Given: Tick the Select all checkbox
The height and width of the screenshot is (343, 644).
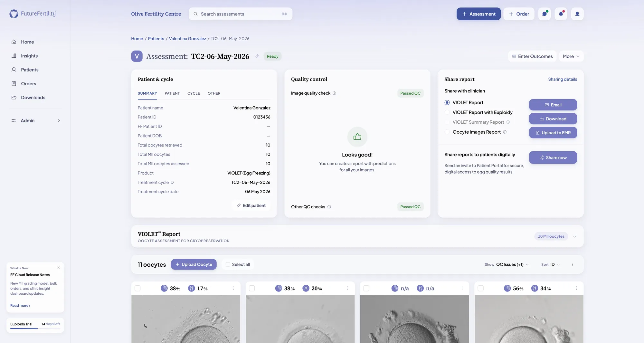Looking at the screenshot, I should 228,264.
